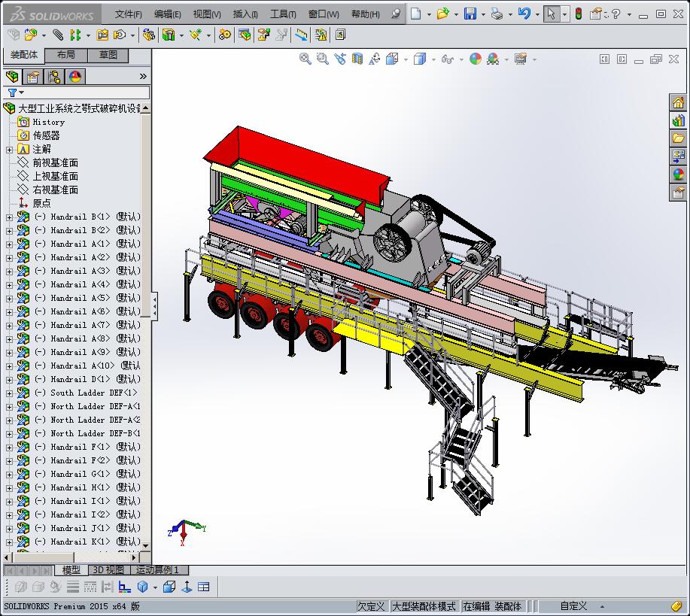Click the Smart Fasteners icon
The width and height of the screenshot is (690, 616).
102,35
